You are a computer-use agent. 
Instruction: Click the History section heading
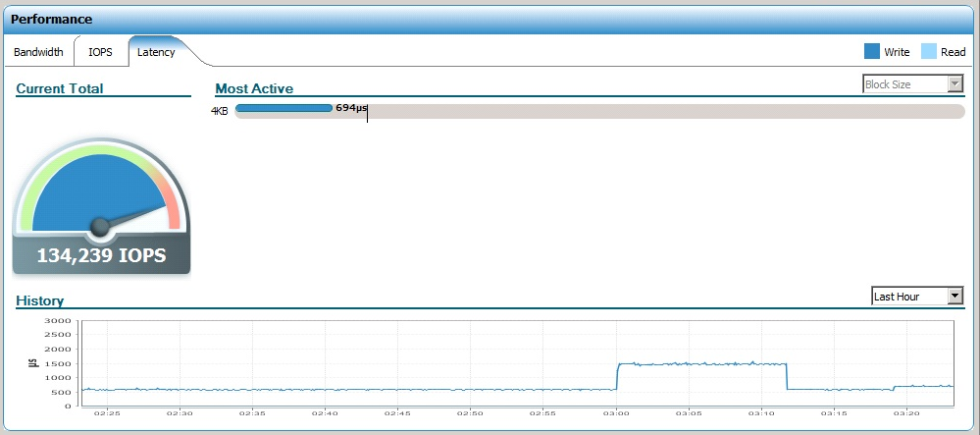coord(40,300)
